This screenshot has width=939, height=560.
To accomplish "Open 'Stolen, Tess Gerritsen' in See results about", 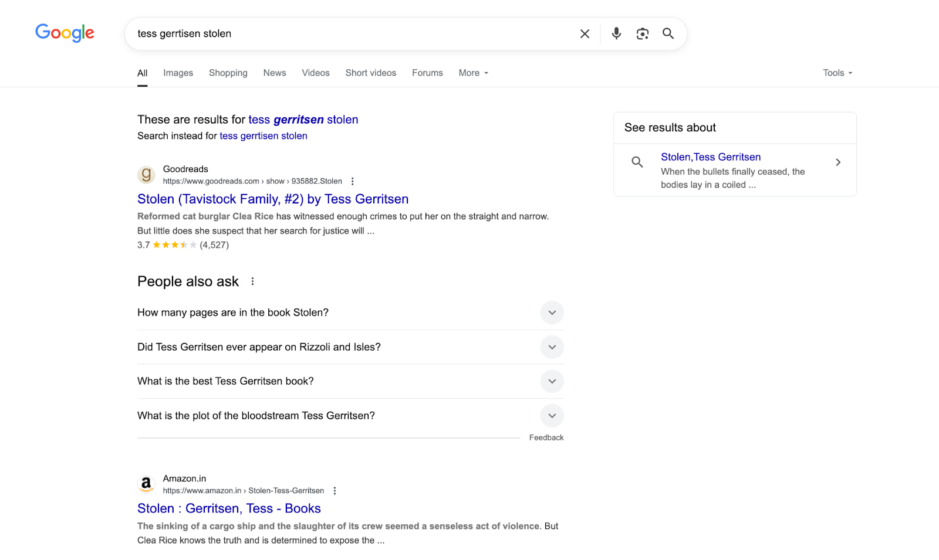I will [x=710, y=157].
